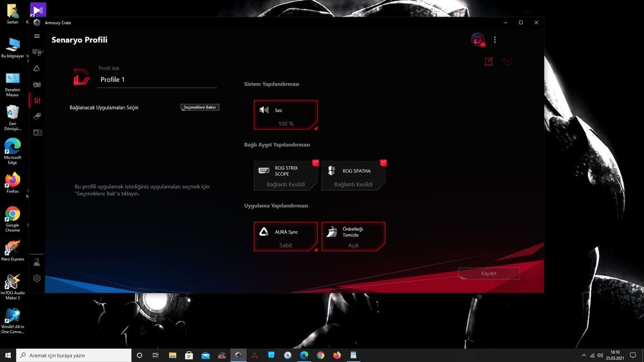
Task: Click the speaker icon in Ses tile
Action: [264, 110]
